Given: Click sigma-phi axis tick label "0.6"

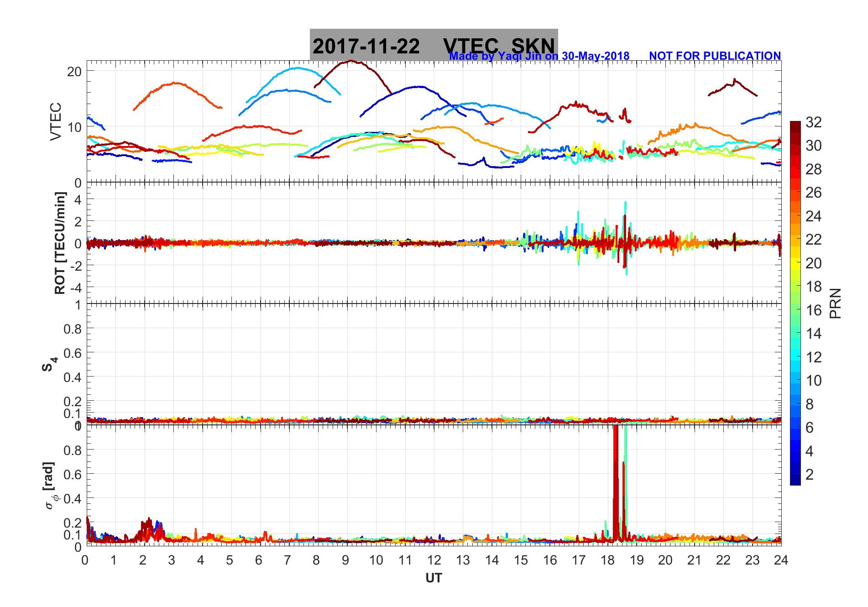Looking at the screenshot, I should click(73, 475).
